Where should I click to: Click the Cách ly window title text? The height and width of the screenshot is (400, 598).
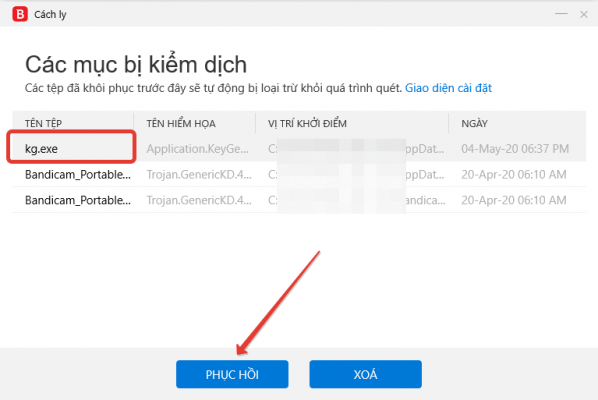point(50,14)
